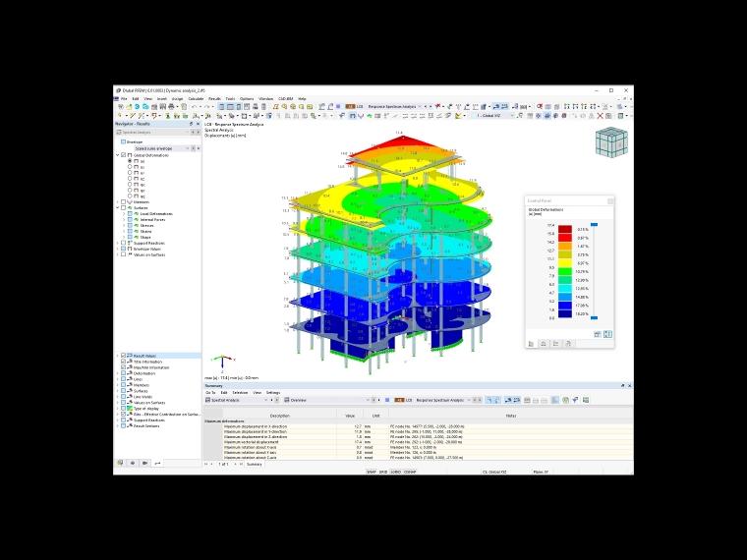Click the float icon in Navigator header
The image size is (747, 560).
192,124
